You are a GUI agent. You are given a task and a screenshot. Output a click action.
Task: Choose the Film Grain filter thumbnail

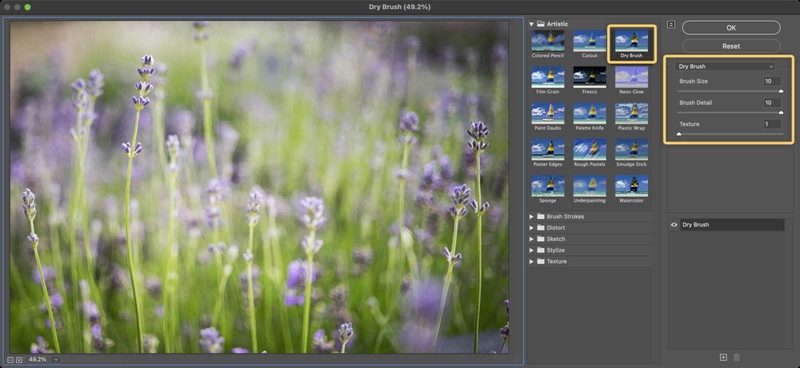[547, 77]
